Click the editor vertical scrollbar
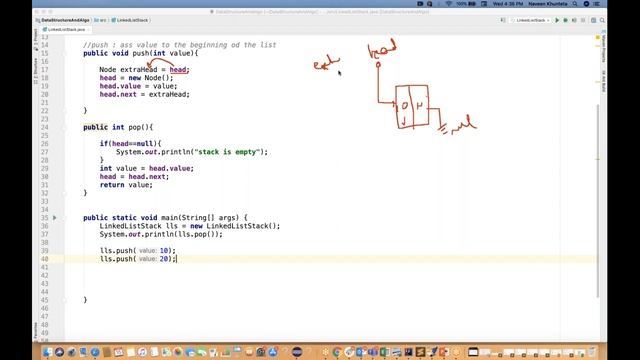The height and width of the screenshot is (360, 640). point(598,200)
